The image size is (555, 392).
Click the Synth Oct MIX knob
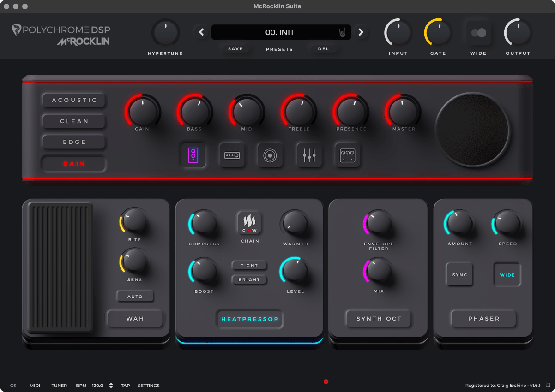378,271
